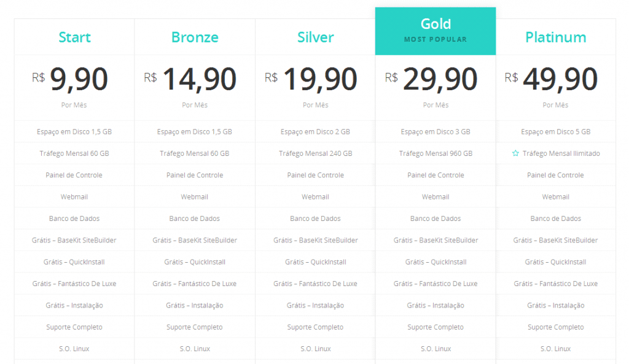Choose the Silver plan title
Screen dimensions: 629x364
(315, 37)
